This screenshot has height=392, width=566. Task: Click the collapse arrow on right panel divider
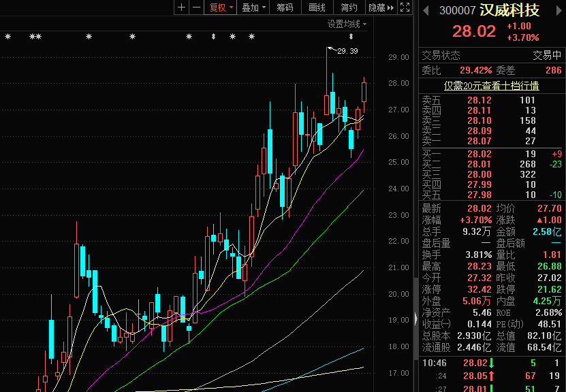click(415, 318)
